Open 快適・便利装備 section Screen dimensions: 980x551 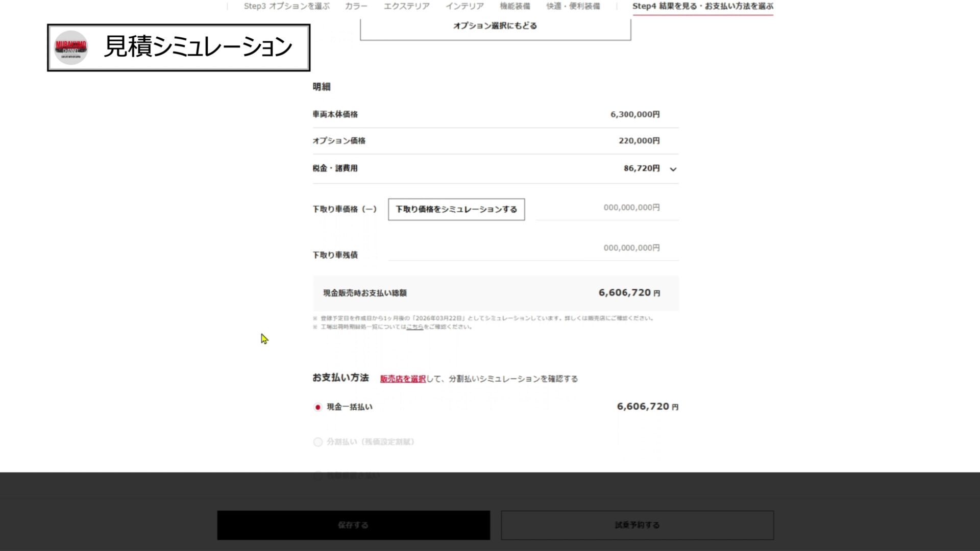[x=573, y=6]
